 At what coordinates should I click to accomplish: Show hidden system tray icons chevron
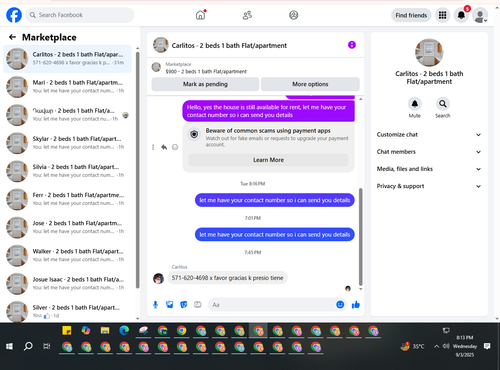pyautogui.click(x=436, y=346)
